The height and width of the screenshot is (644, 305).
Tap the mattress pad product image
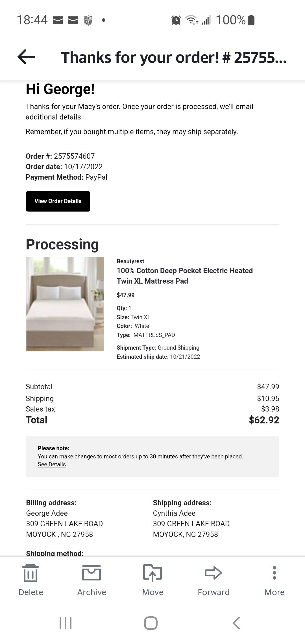[x=65, y=304]
